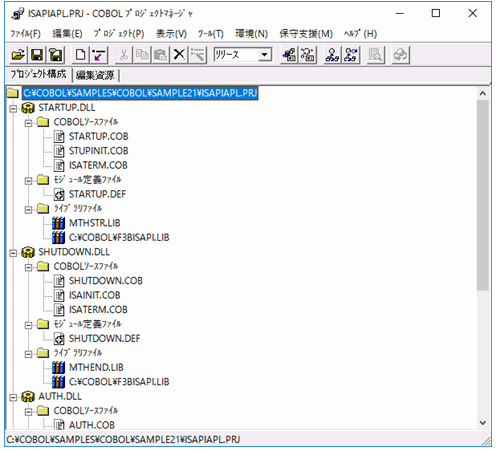Open the 編集(E) menu

(x=67, y=34)
